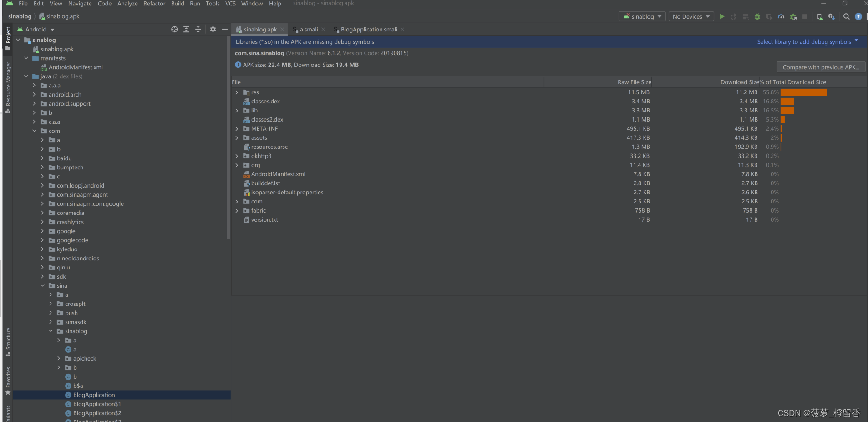Expand the META-INF folder in APK list
This screenshot has height=422, width=868.
pos(237,129)
